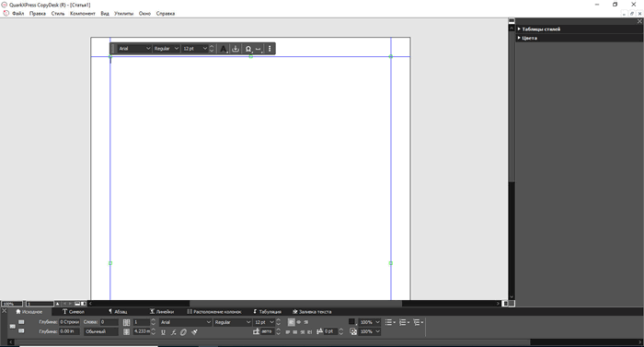Close the measurements palette with X
Image resolution: width=644 pixels, height=347 pixels.
point(4,311)
